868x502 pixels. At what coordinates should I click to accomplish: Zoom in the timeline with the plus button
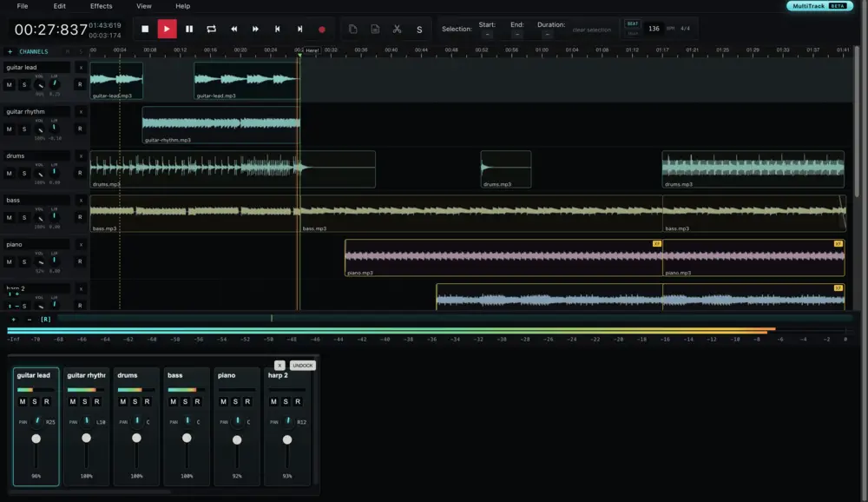point(14,319)
